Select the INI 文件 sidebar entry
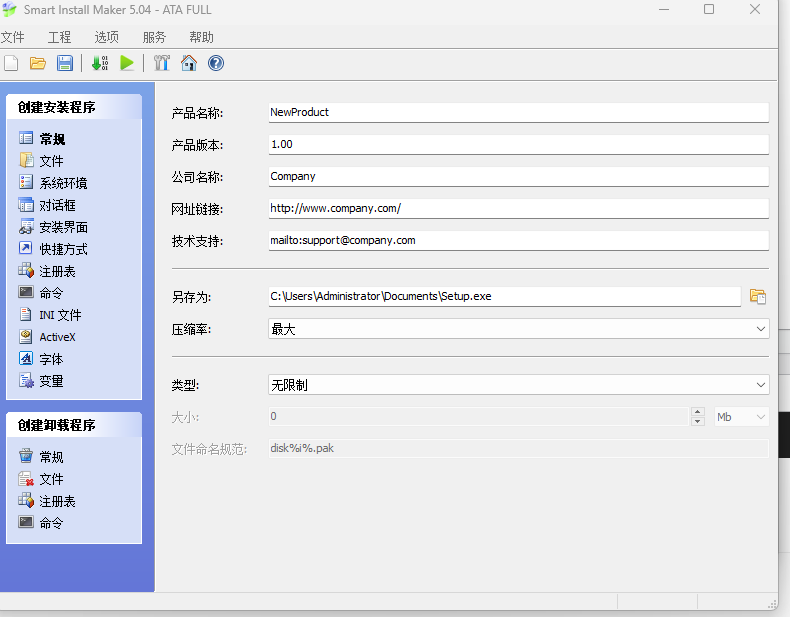Viewport: 790px width, 617px height. (x=60, y=315)
